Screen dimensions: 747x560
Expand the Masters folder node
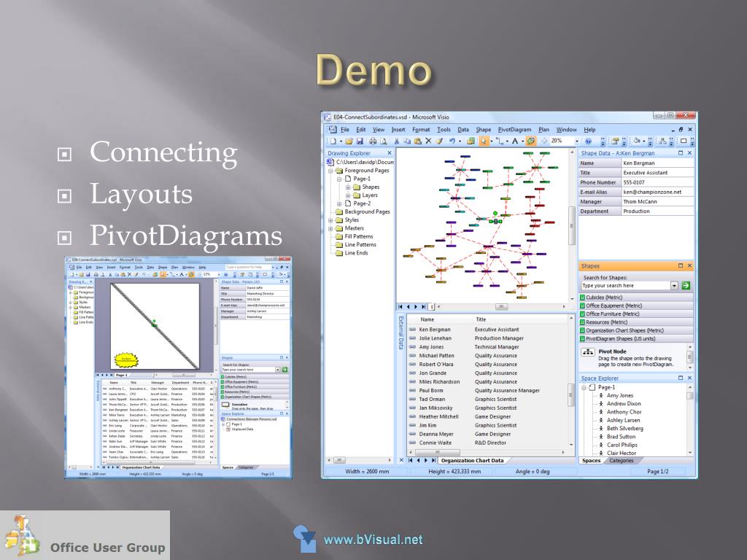[x=330, y=228]
